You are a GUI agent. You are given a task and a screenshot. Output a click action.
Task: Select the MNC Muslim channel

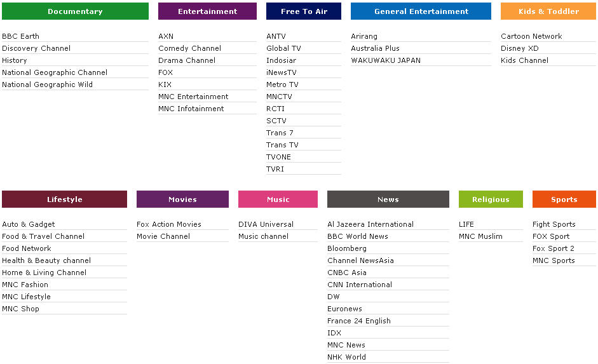(x=480, y=236)
